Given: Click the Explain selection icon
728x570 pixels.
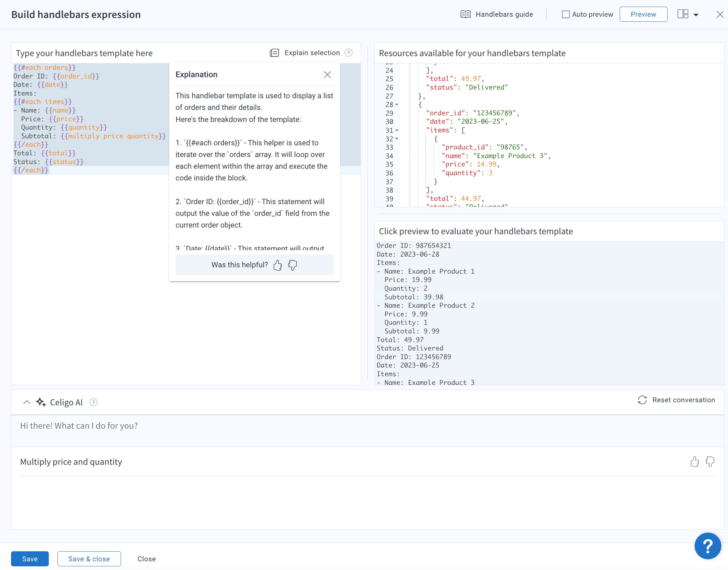Looking at the screenshot, I should (274, 53).
